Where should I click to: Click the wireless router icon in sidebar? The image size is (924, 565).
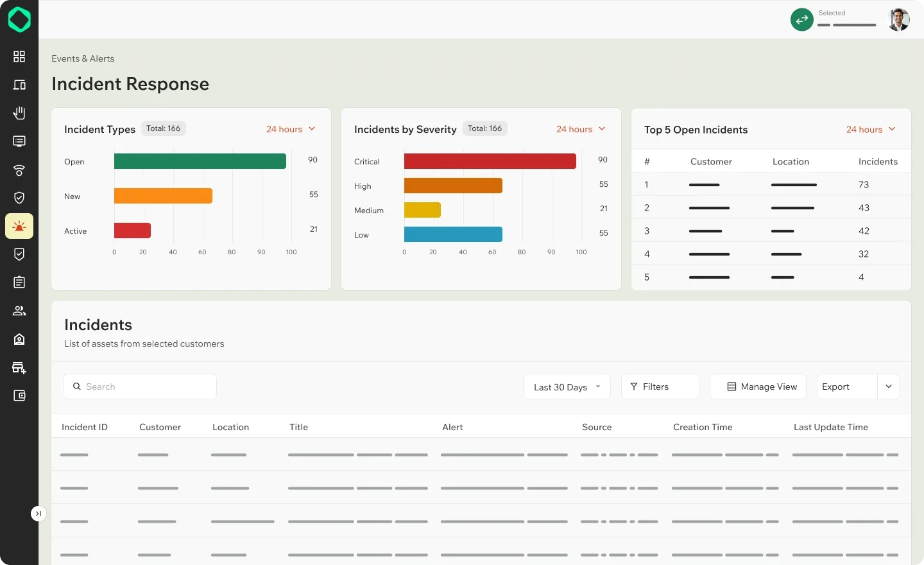19,170
